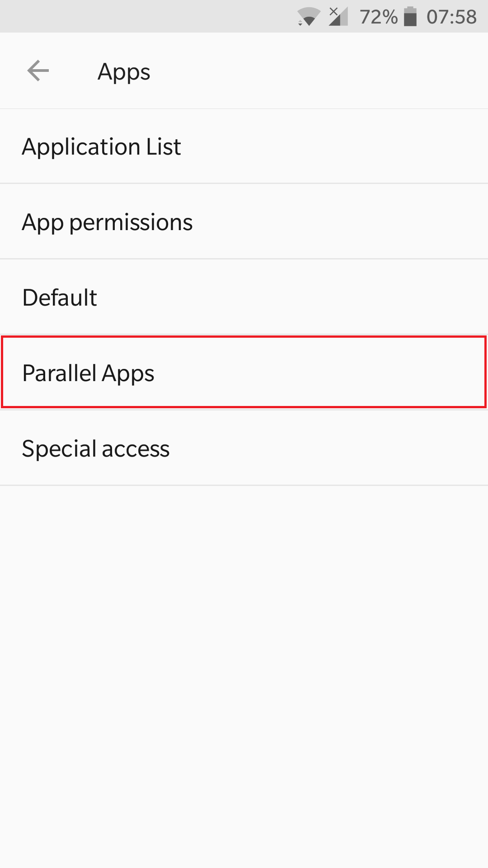Open App permissions settings
This screenshot has width=488, height=868.
244,222
